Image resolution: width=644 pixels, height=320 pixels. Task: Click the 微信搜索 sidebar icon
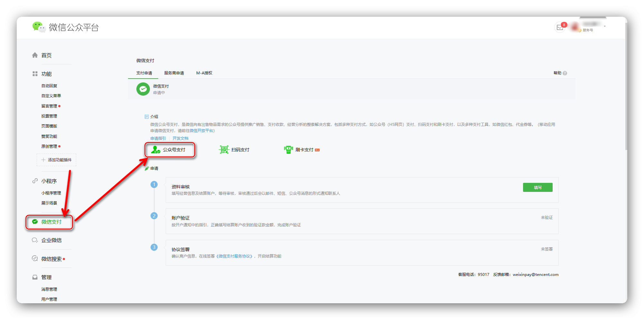pyautogui.click(x=35, y=259)
